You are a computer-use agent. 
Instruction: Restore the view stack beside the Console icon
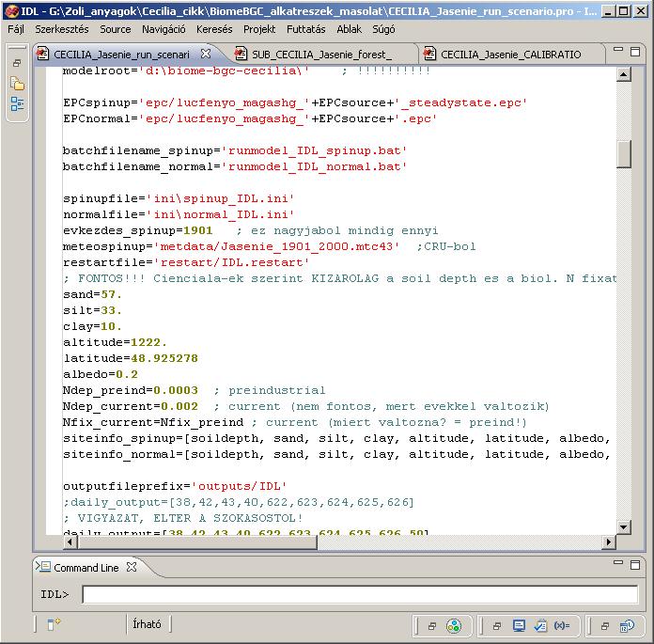click(x=497, y=626)
